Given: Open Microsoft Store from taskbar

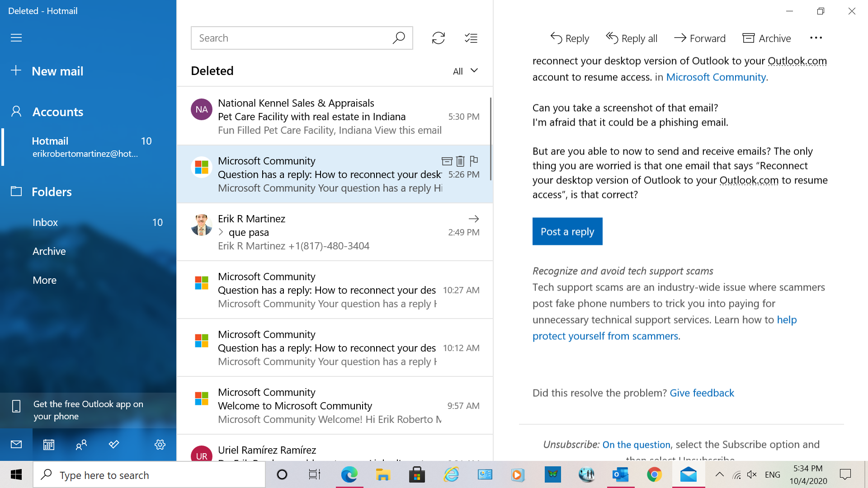Looking at the screenshot, I should click(x=417, y=474).
